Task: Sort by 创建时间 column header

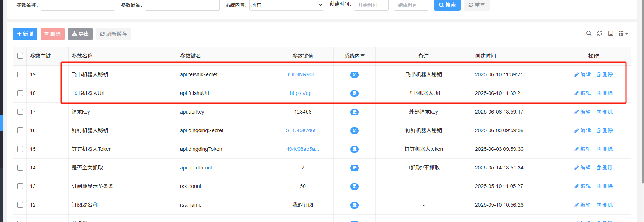Action: pyautogui.click(x=485, y=56)
